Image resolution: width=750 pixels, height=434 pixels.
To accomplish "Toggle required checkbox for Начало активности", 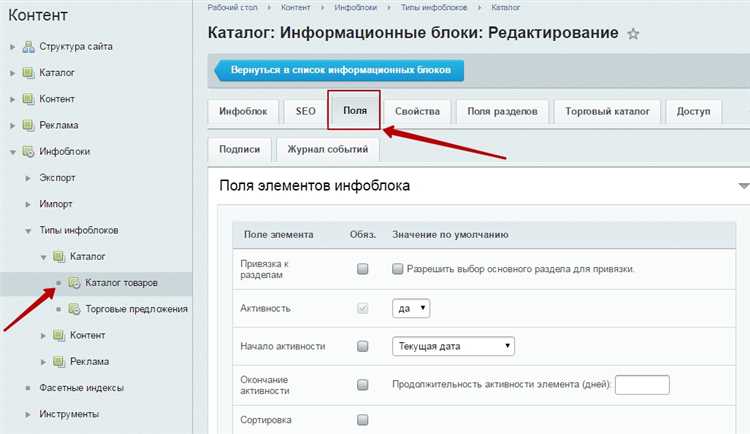I will [x=363, y=346].
